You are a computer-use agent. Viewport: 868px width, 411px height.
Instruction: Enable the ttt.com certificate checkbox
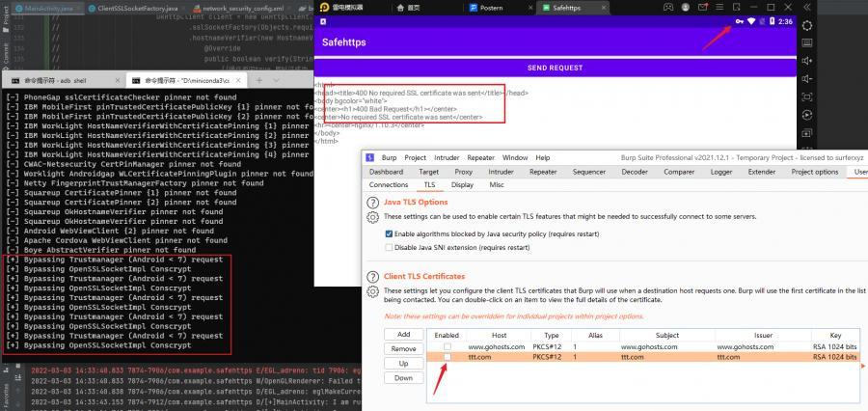coord(447,357)
